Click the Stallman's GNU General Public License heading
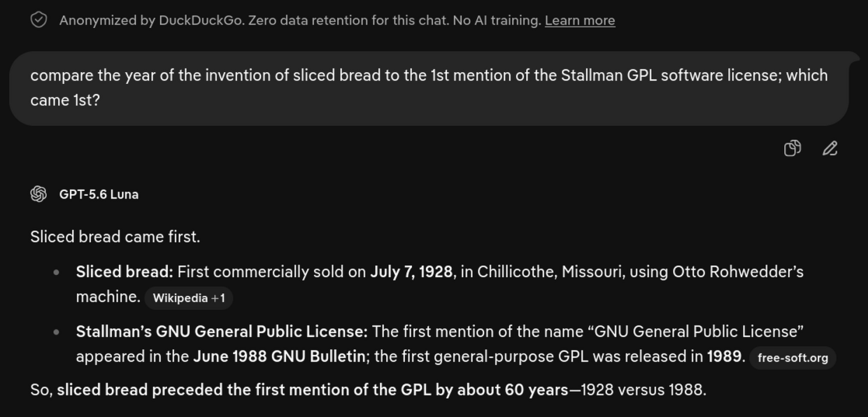The width and height of the screenshot is (868, 417). tap(221, 332)
